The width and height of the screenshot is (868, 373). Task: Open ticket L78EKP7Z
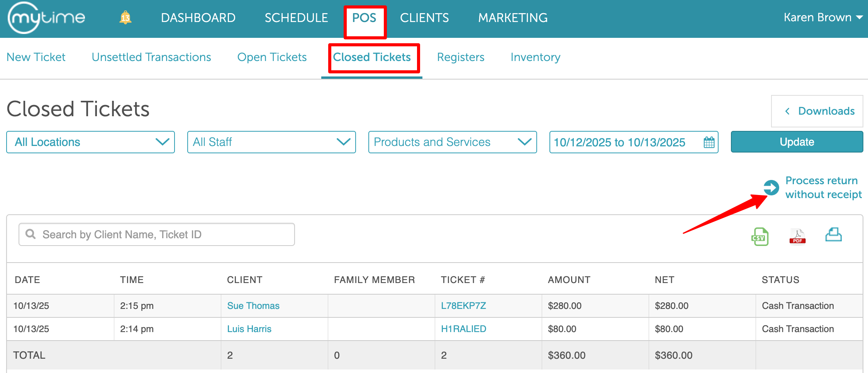[463, 306]
